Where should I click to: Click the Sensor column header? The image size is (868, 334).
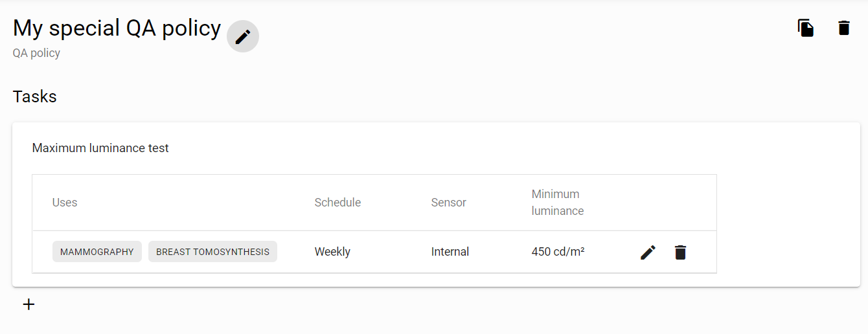[x=448, y=203]
